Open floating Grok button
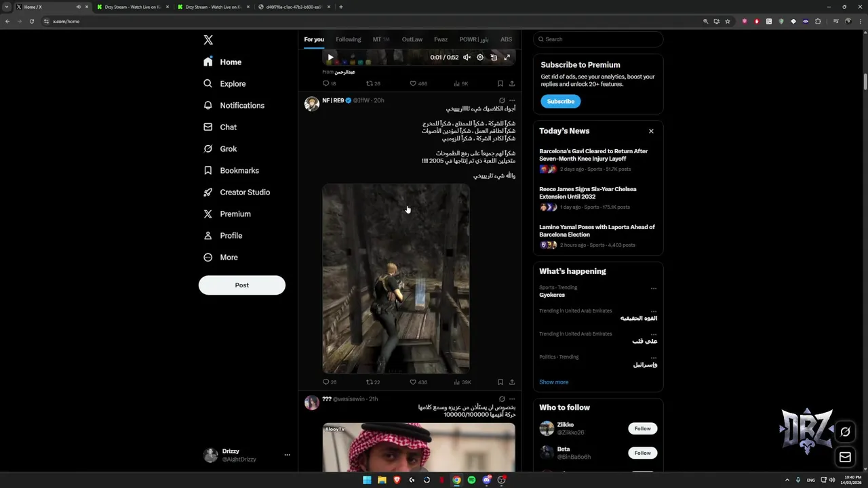This screenshot has width=868, height=488. pos(845,432)
